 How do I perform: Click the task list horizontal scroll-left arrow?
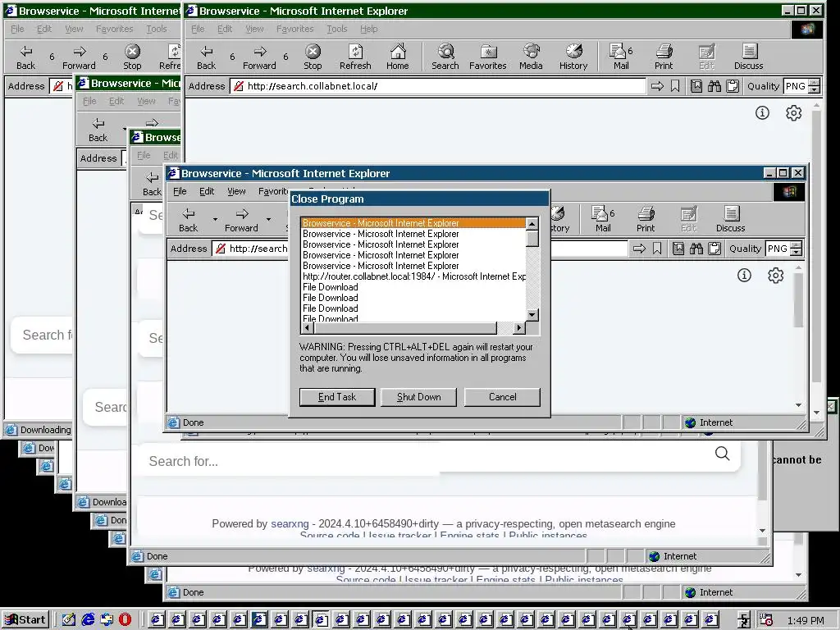tap(308, 327)
